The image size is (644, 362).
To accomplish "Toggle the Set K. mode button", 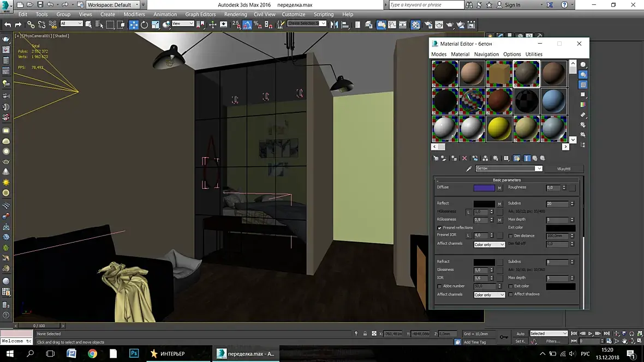I will pos(520,341).
